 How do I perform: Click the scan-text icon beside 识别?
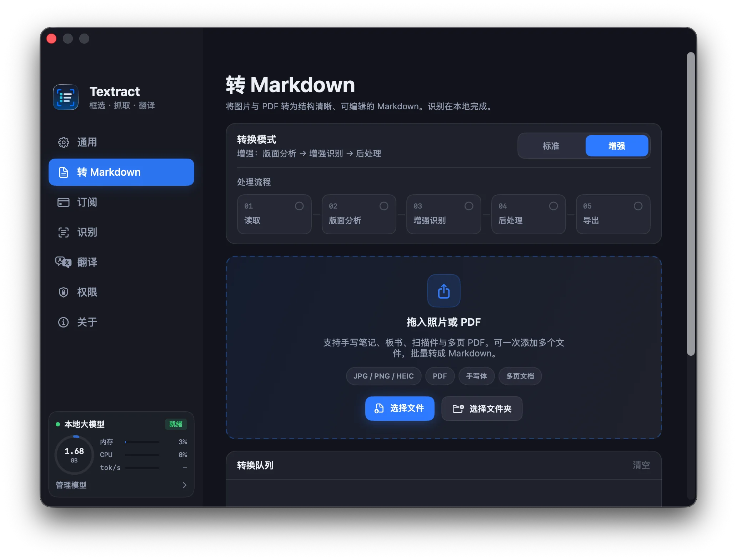pos(64,232)
